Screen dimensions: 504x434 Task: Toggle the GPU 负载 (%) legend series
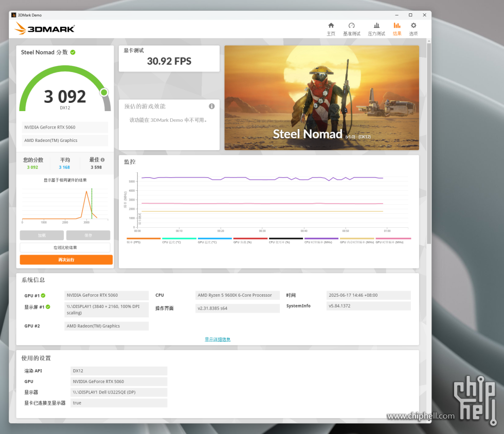(250, 241)
